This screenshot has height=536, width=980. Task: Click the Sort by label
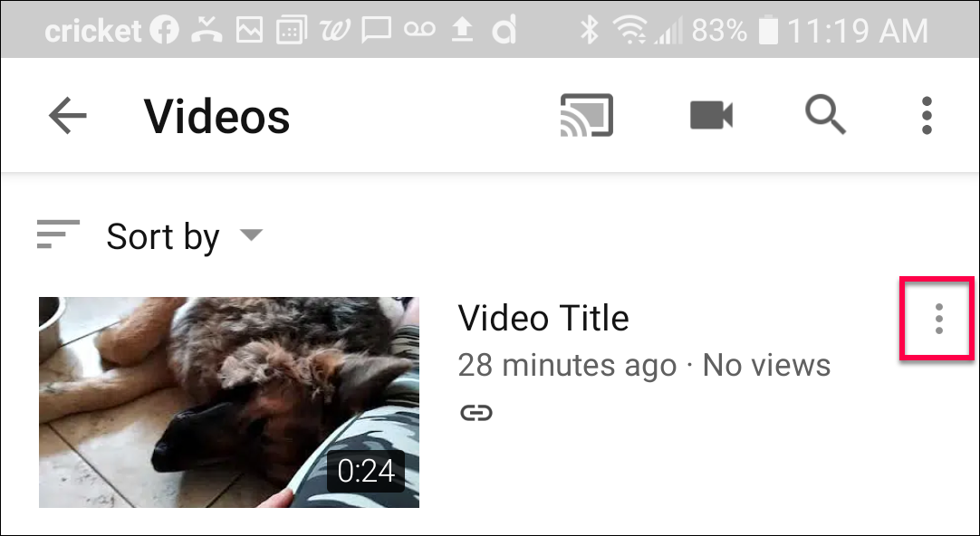[163, 237]
